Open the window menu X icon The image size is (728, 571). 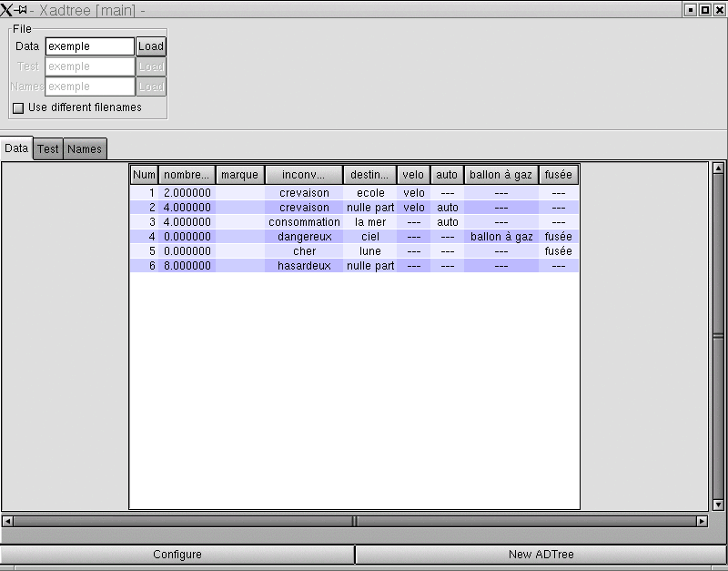(6, 10)
